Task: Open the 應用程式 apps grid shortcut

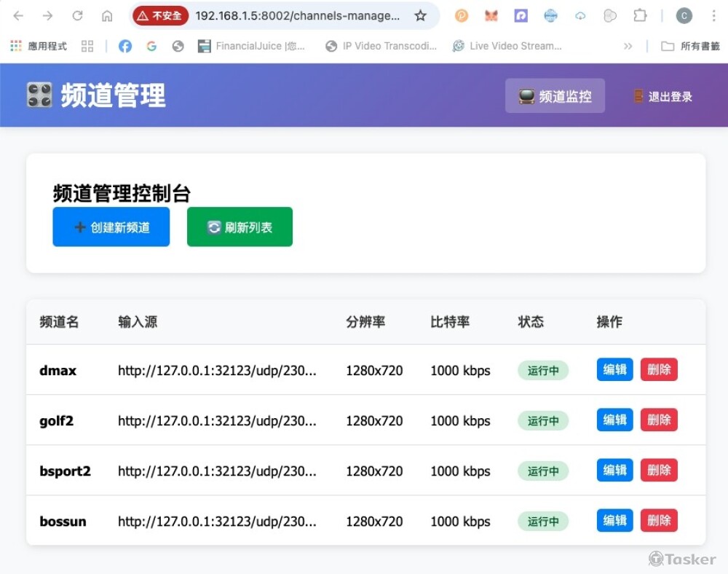Action: (x=39, y=46)
